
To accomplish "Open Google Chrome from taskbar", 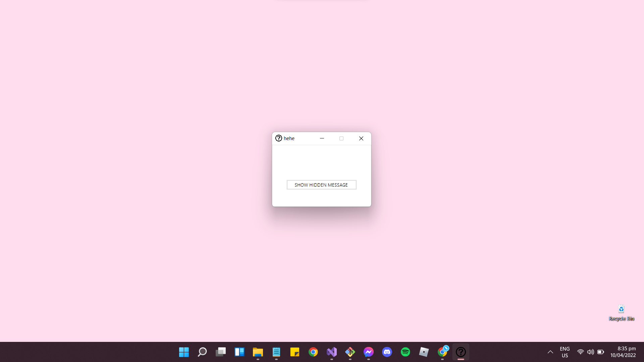I will (313, 352).
